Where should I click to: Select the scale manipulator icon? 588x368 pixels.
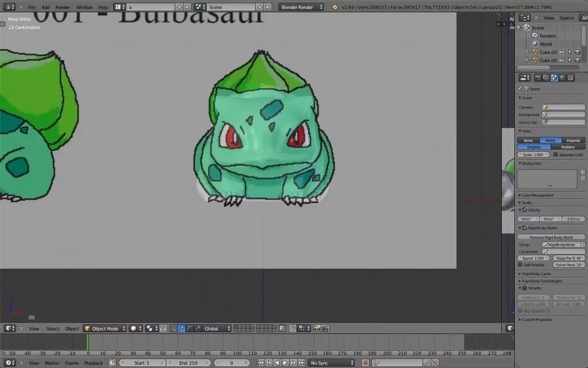click(198, 328)
